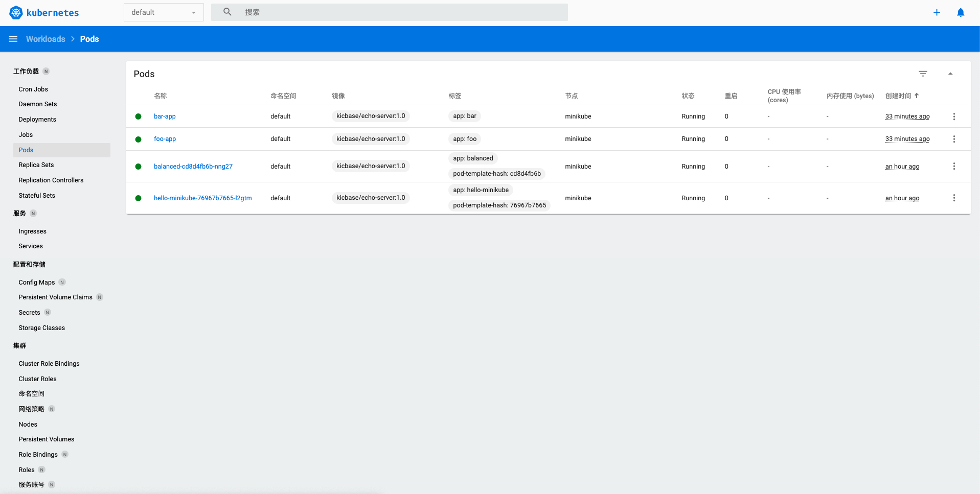The width and height of the screenshot is (980, 494).
Task: Open Config Maps in sidebar
Action: pos(37,283)
